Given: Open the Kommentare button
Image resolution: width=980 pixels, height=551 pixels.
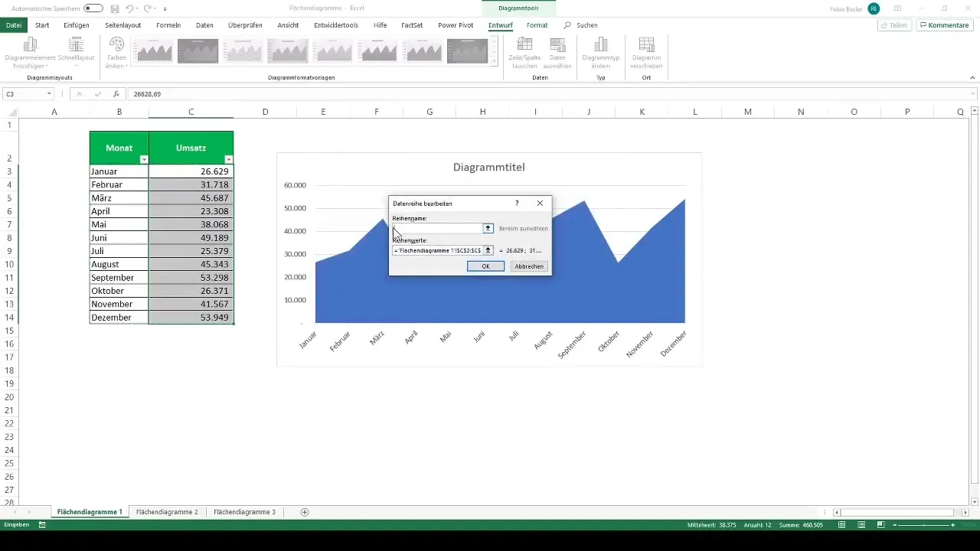Looking at the screenshot, I should click(944, 25).
